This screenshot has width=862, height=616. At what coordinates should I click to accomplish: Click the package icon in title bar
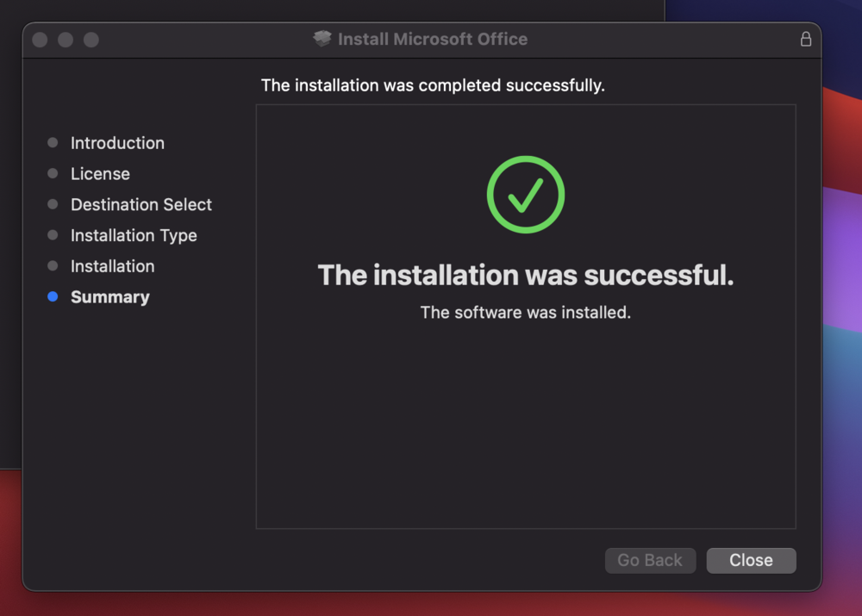(322, 39)
